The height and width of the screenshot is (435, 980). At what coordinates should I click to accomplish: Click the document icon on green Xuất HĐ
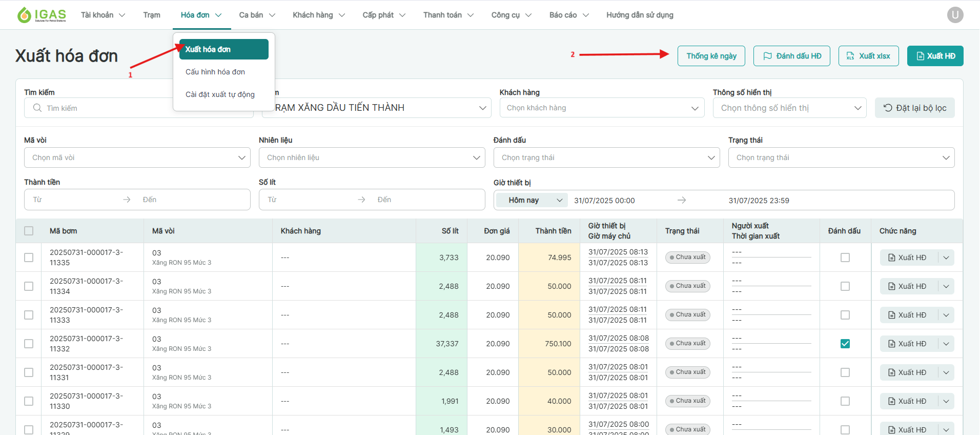coord(920,56)
